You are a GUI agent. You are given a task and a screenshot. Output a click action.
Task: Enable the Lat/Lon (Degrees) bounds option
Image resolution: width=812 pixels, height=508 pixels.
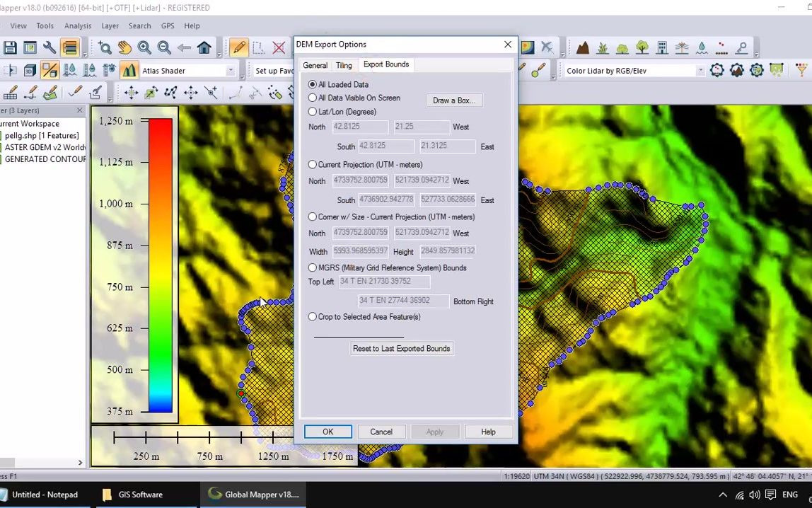coord(312,111)
